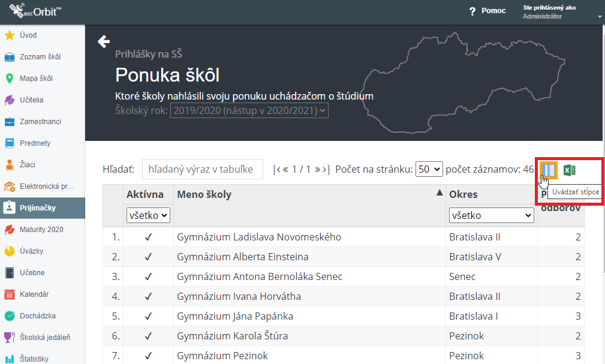This screenshot has width=605, height=364.
Task: Click the back arrow icon
Action: pos(103,41)
